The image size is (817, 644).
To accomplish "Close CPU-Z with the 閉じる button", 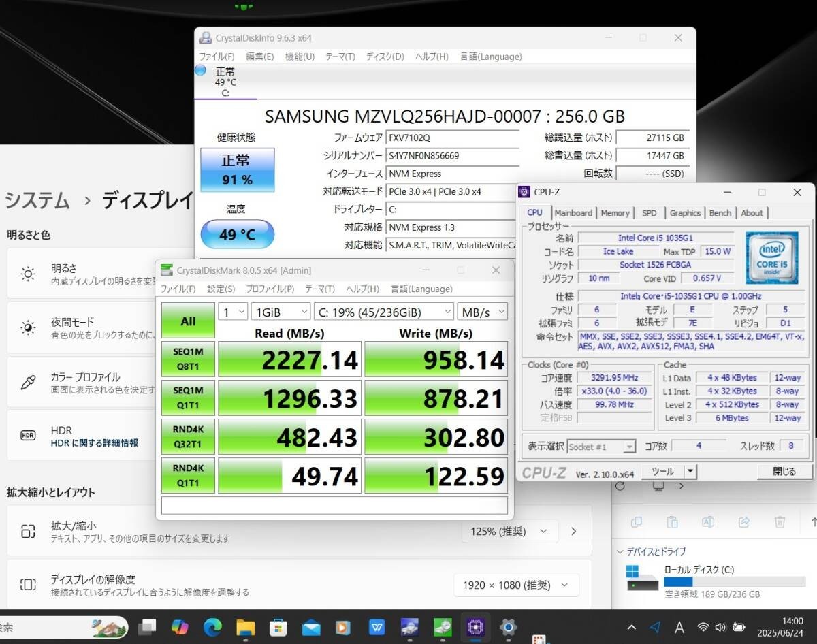I will point(784,471).
